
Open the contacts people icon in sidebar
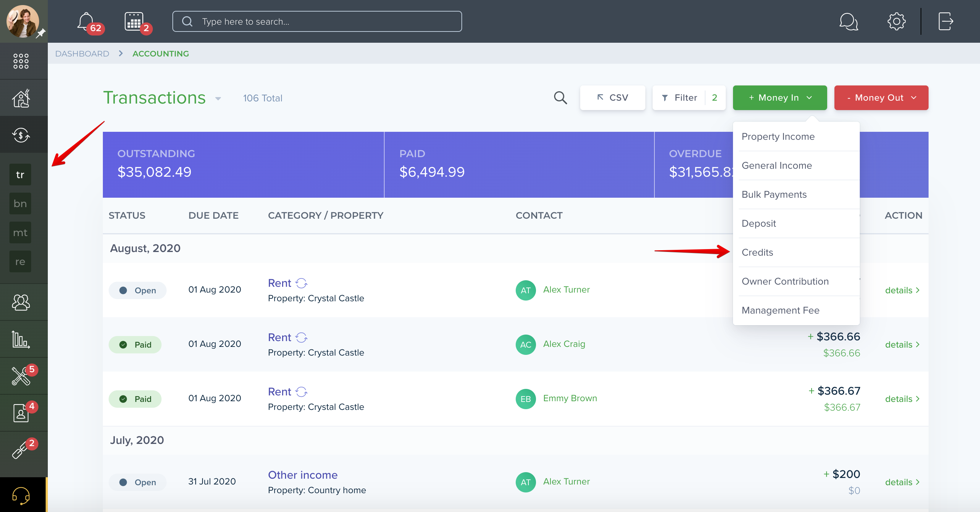click(x=21, y=302)
